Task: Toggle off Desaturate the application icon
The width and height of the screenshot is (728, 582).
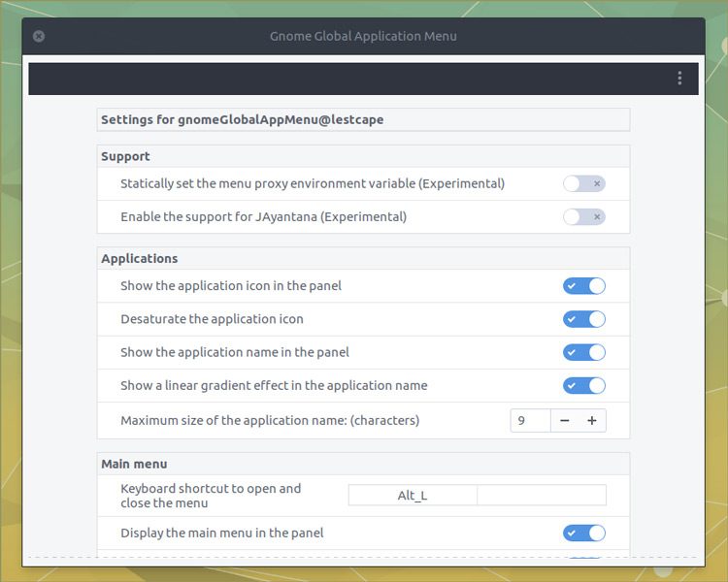Action: point(584,319)
